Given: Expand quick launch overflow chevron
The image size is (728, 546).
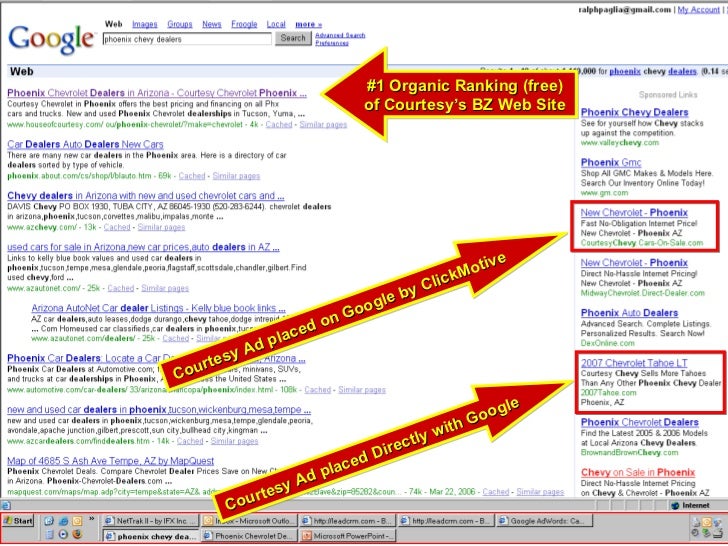Looking at the screenshot, I should tap(91, 519).
